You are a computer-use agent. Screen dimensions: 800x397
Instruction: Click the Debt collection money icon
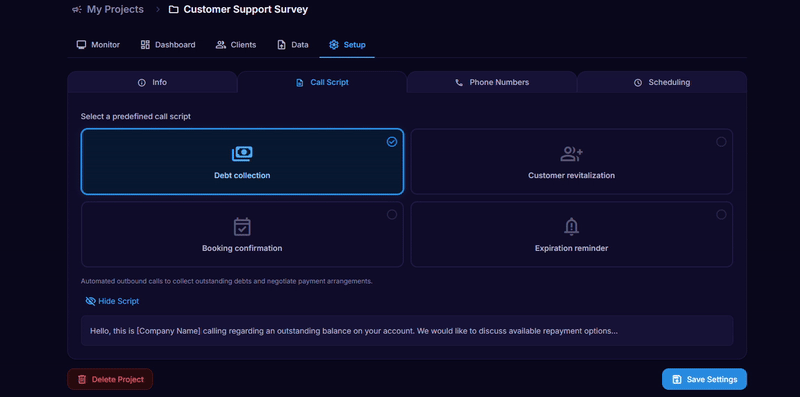(x=242, y=154)
